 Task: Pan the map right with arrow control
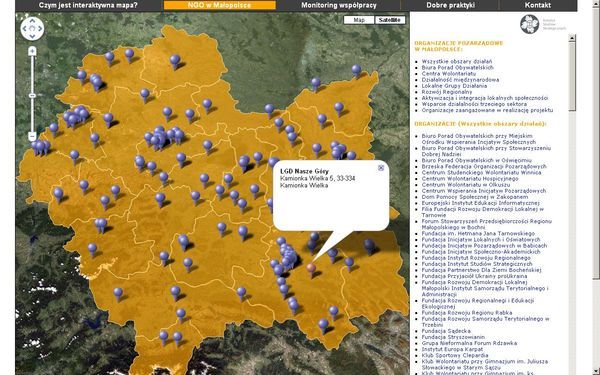click(x=40, y=28)
